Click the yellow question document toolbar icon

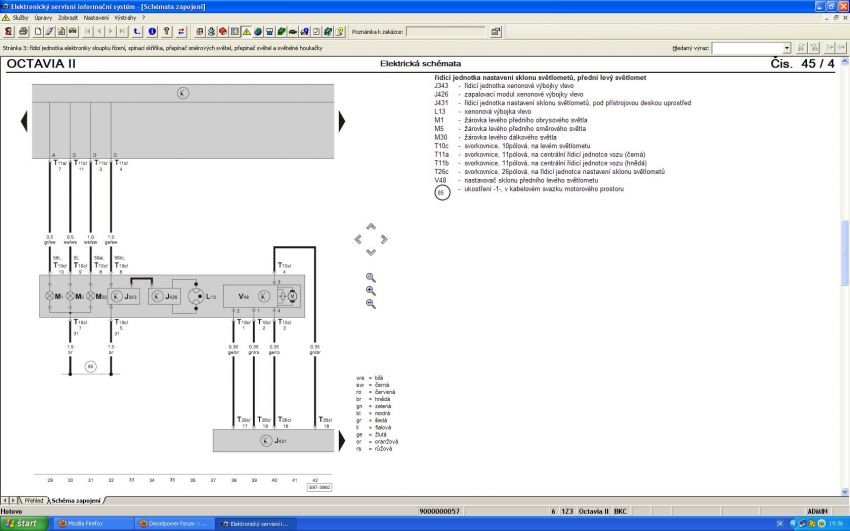tap(339, 31)
